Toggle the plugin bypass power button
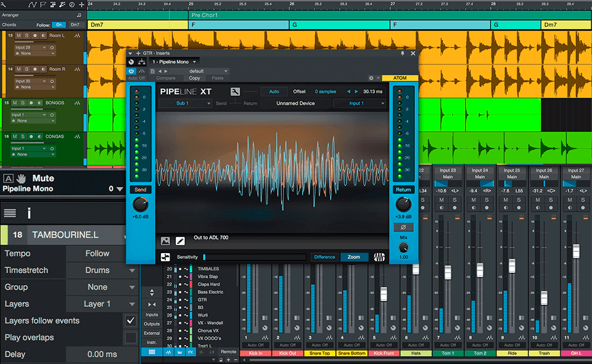 130,71
